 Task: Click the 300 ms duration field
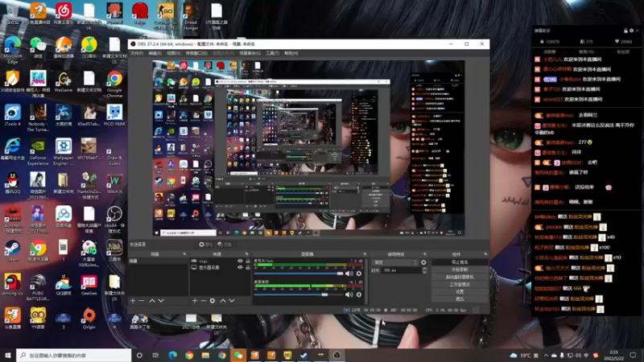coord(402,270)
